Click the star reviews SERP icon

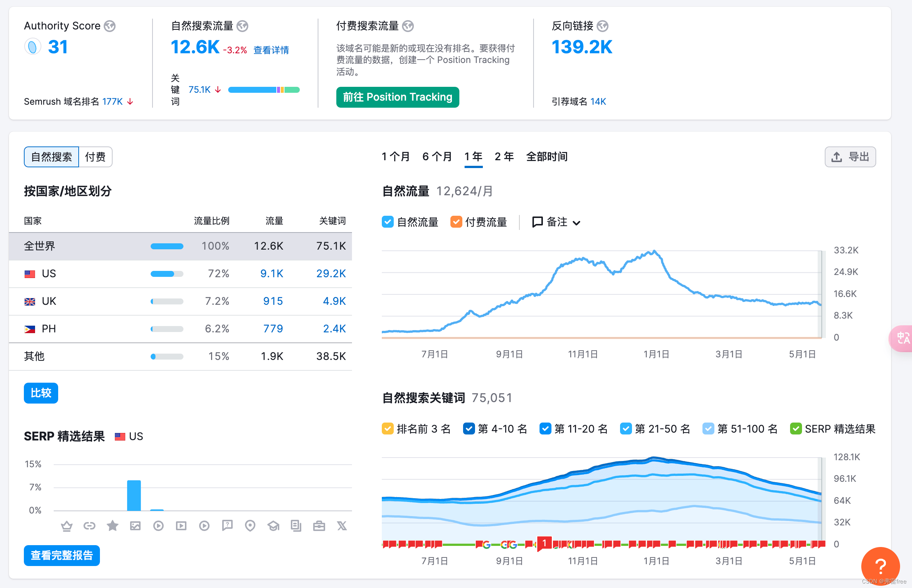point(112,526)
